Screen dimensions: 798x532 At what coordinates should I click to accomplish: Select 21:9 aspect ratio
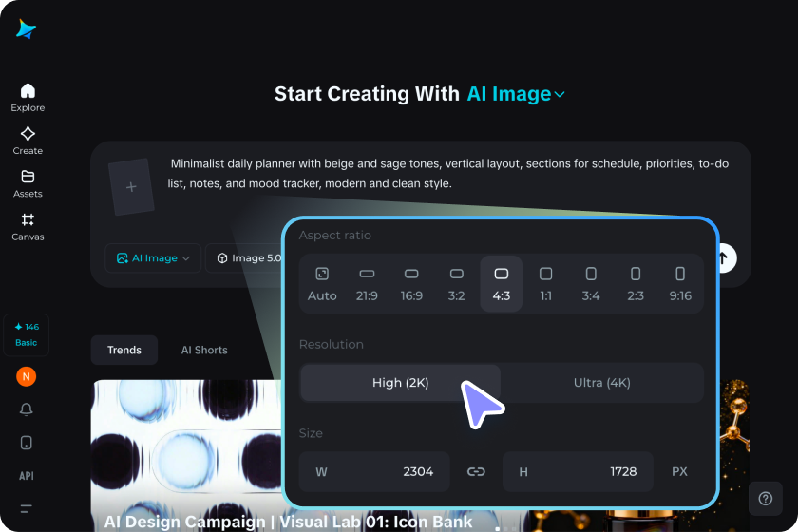367,284
